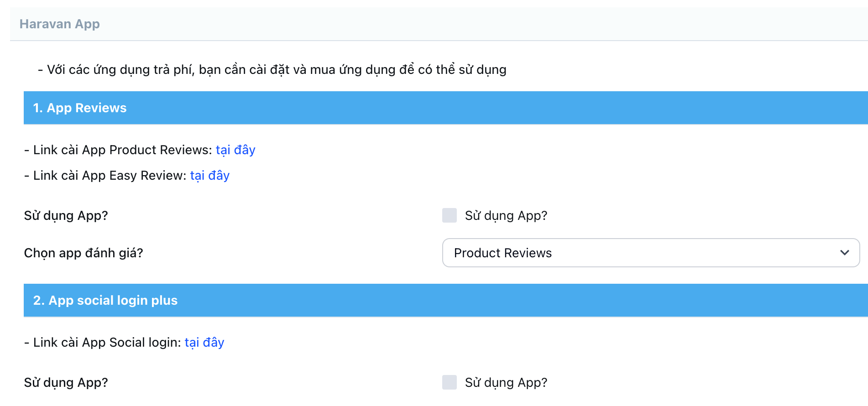The height and width of the screenshot is (406, 868).
Task: Enable the App Reviews 'Sử dụng App?' checkbox
Action: [449, 215]
